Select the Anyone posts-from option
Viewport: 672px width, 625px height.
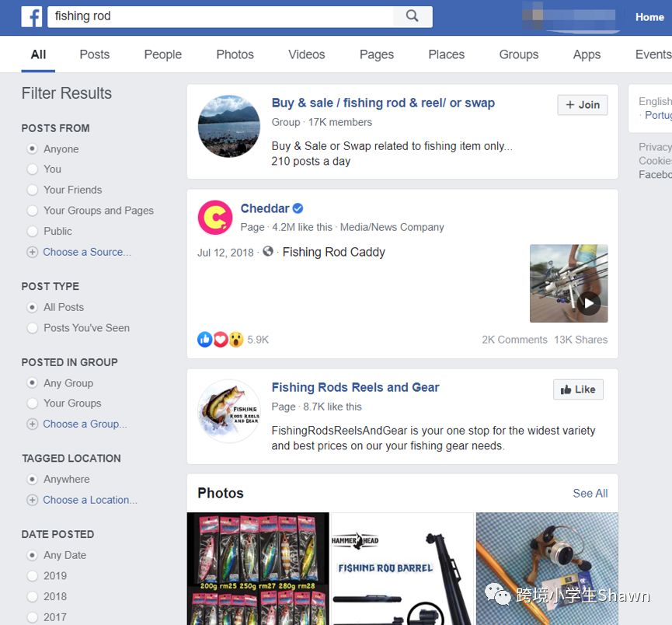32,148
